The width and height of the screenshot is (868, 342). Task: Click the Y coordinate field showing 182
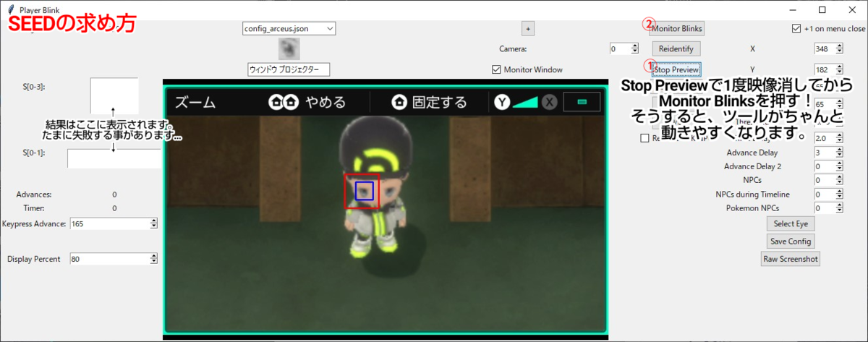824,69
